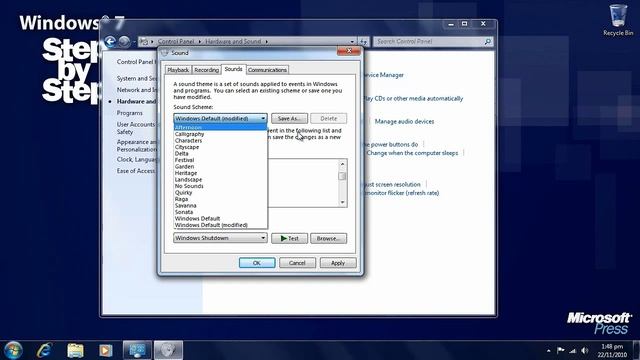Click Apply in Sound dialog
The width and height of the screenshot is (640, 360).
338,263
